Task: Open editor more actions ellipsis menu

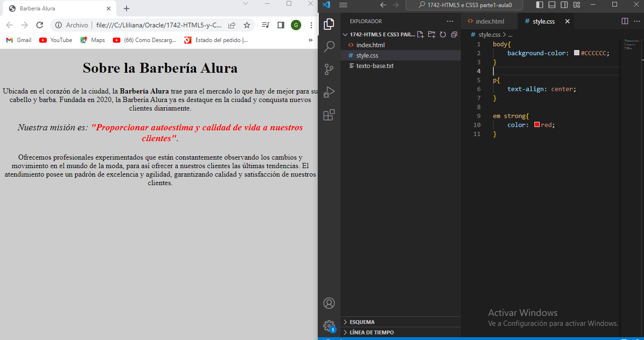Action: click(x=636, y=21)
